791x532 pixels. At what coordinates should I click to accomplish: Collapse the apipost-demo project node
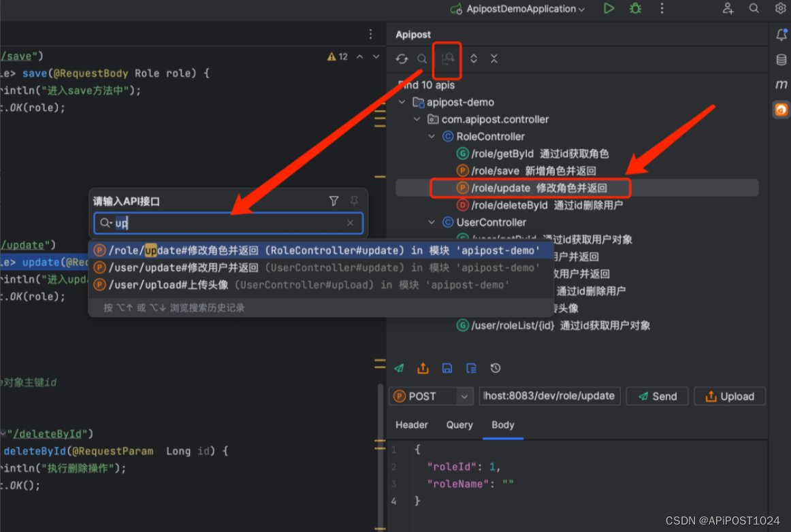coord(402,102)
